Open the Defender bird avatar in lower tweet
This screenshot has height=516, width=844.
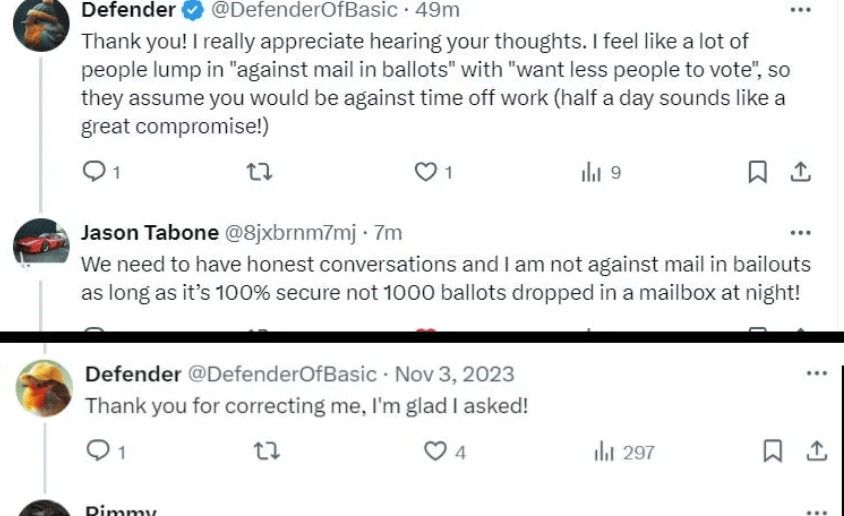coord(45,389)
